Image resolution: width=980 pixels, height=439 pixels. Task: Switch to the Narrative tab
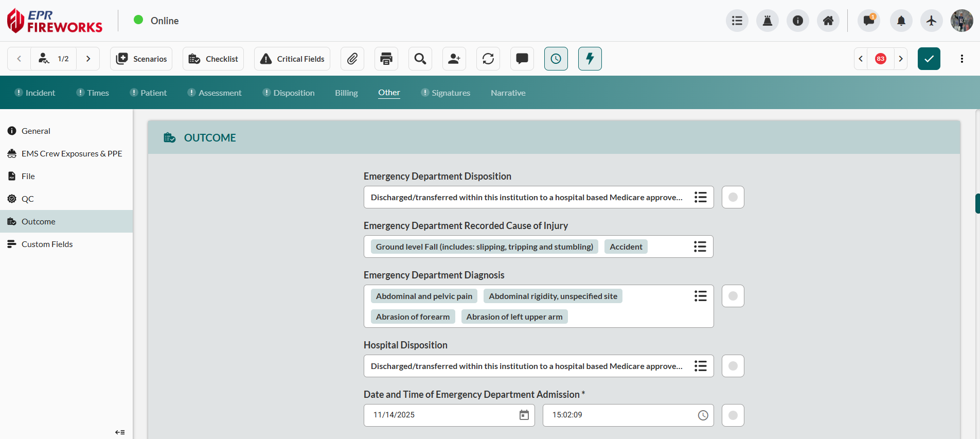(508, 93)
